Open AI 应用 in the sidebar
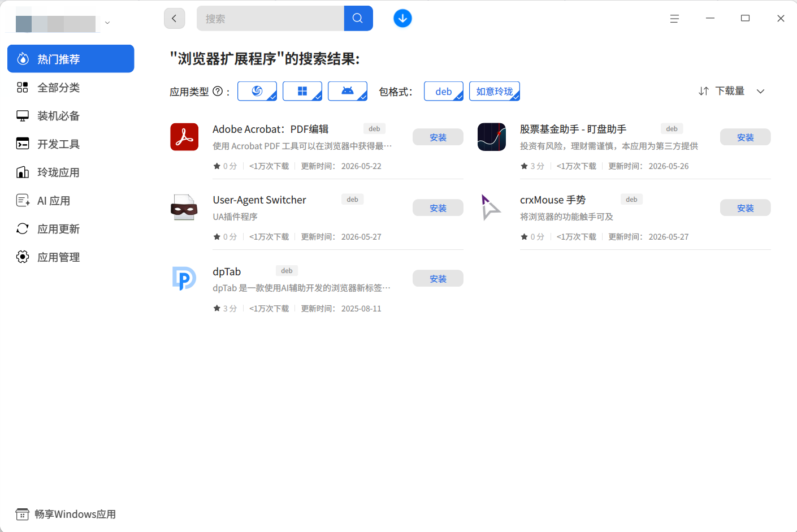Screen dimensions: 797x532 click(71, 200)
